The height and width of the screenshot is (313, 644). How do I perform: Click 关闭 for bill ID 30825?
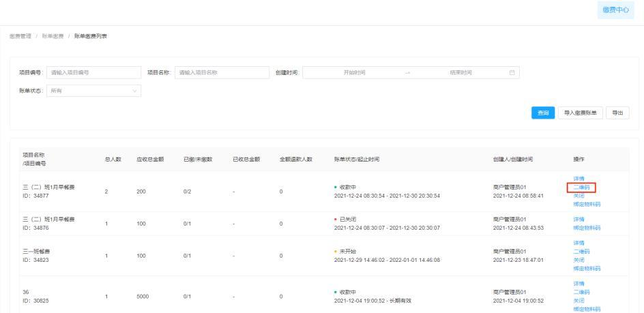tap(579, 301)
